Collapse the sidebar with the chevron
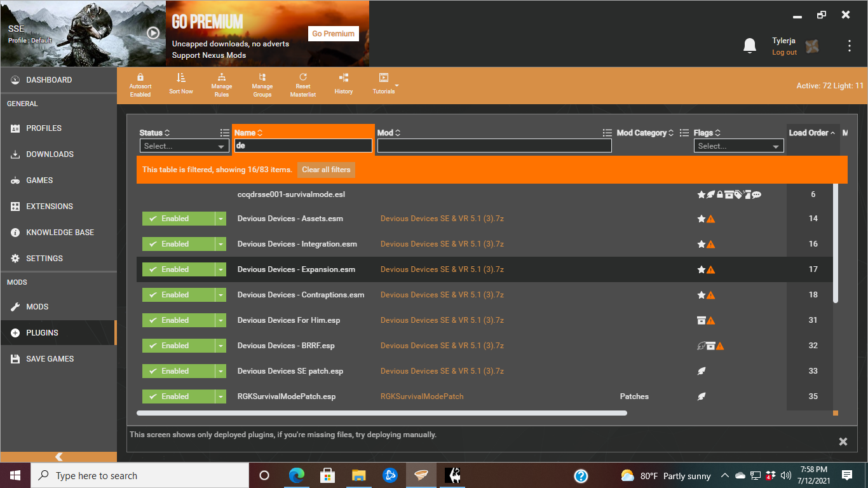The height and width of the screenshot is (488, 868). (58, 457)
